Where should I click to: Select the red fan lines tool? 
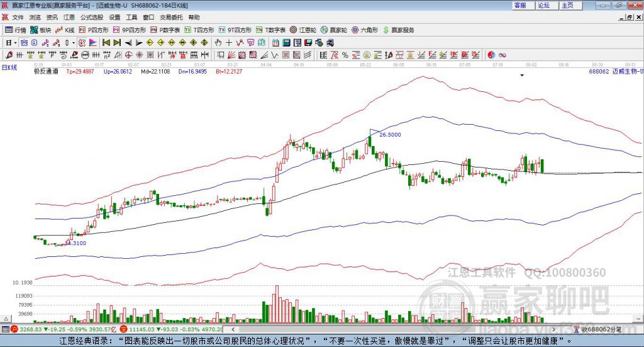coord(231,55)
